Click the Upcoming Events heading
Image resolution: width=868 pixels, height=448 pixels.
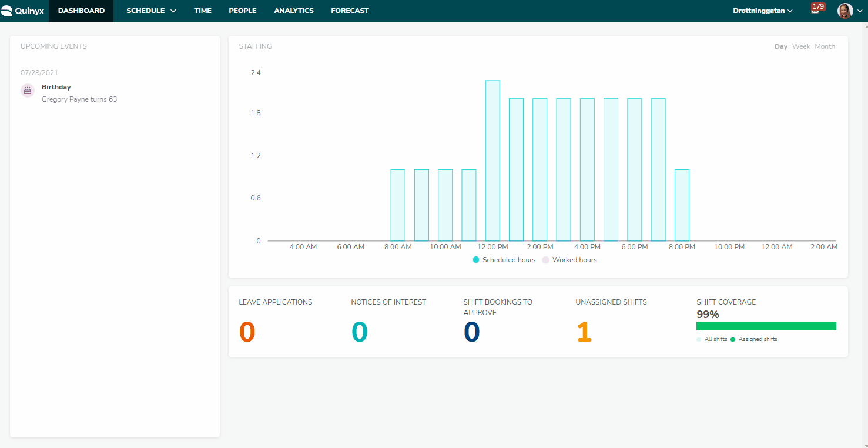click(x=53, y=46)
